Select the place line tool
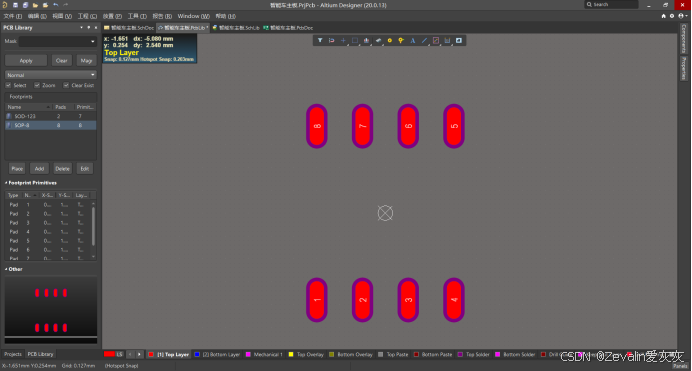 (424, 40)
